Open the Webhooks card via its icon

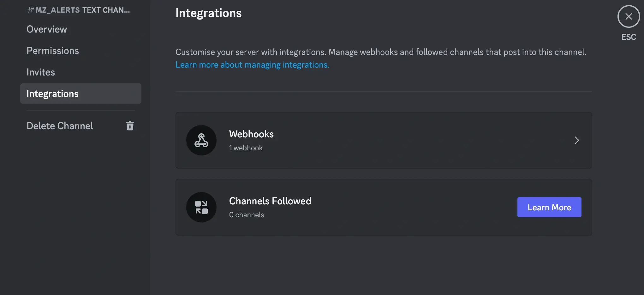(x=201, y=140)
